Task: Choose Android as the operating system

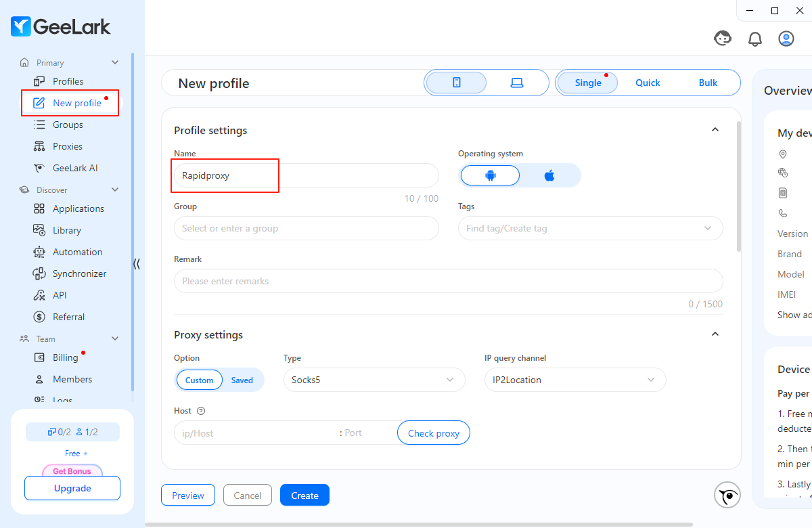Action: click(491, 176)
